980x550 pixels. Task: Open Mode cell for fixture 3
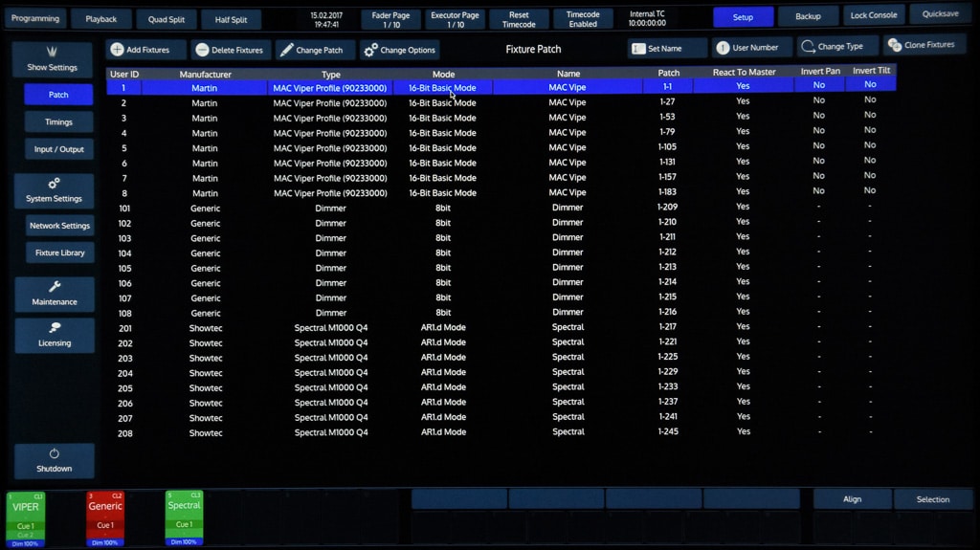[443, 118]
